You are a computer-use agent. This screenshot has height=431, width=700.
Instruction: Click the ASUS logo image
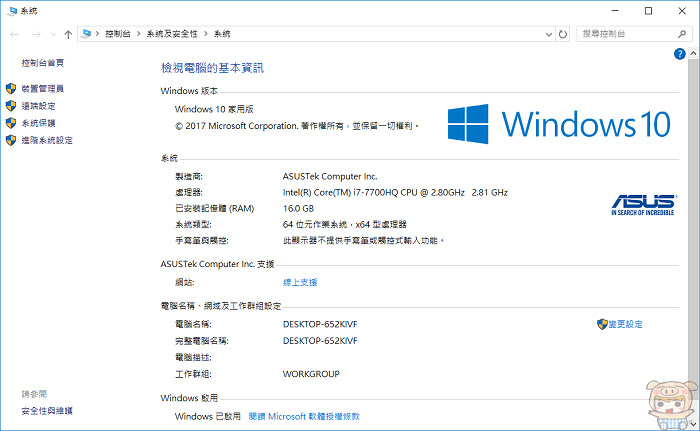tap(643, 205)
